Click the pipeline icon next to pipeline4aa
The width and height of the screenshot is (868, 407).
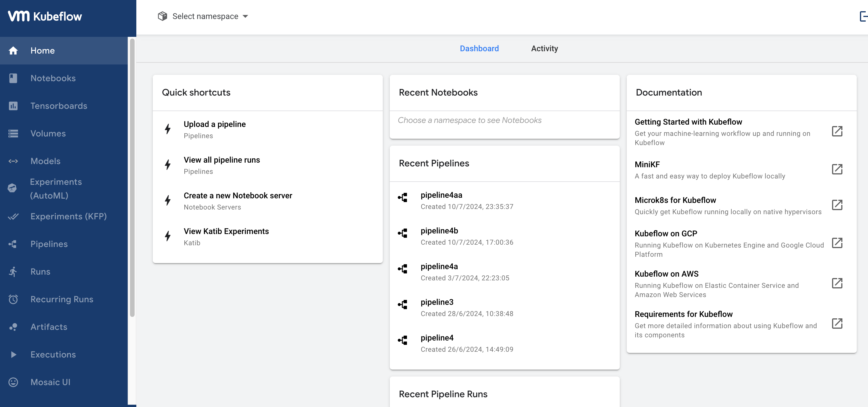point(403,197)
